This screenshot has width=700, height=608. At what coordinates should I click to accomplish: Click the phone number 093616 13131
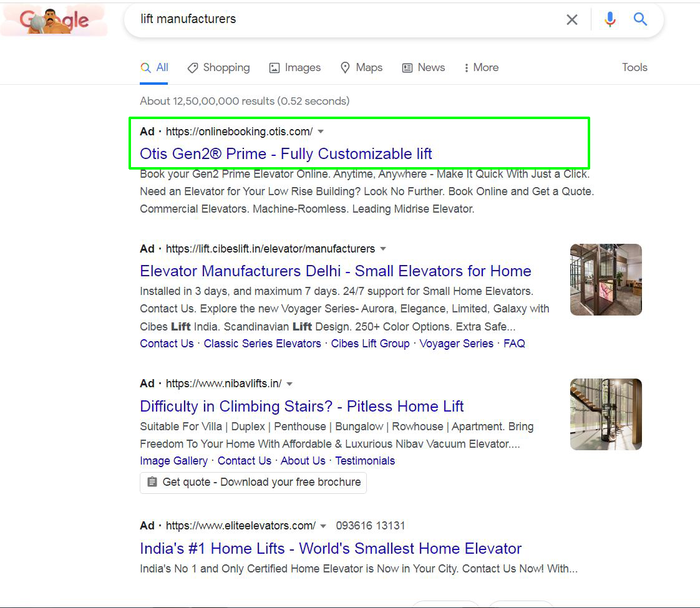point(370,526)
